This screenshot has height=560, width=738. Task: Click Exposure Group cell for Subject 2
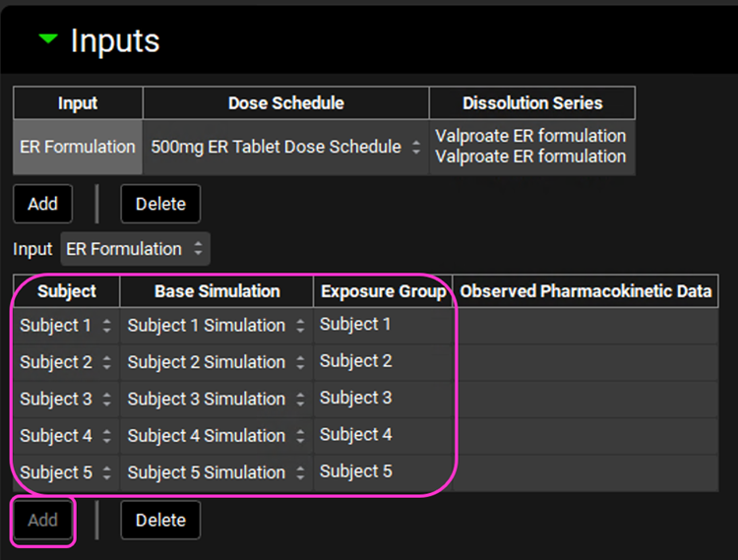pos(383,362)
